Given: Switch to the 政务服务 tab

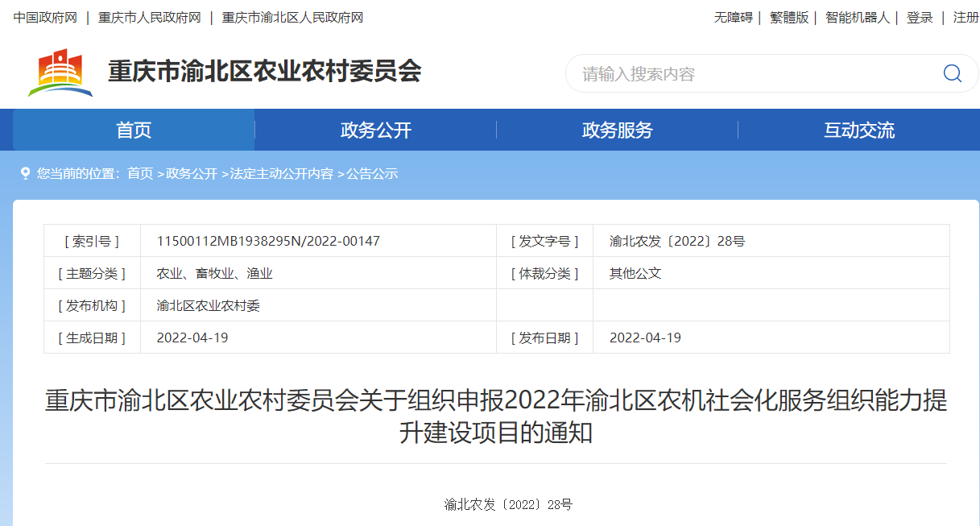Looking at the screenshot, I should click(x=617, y=130).
